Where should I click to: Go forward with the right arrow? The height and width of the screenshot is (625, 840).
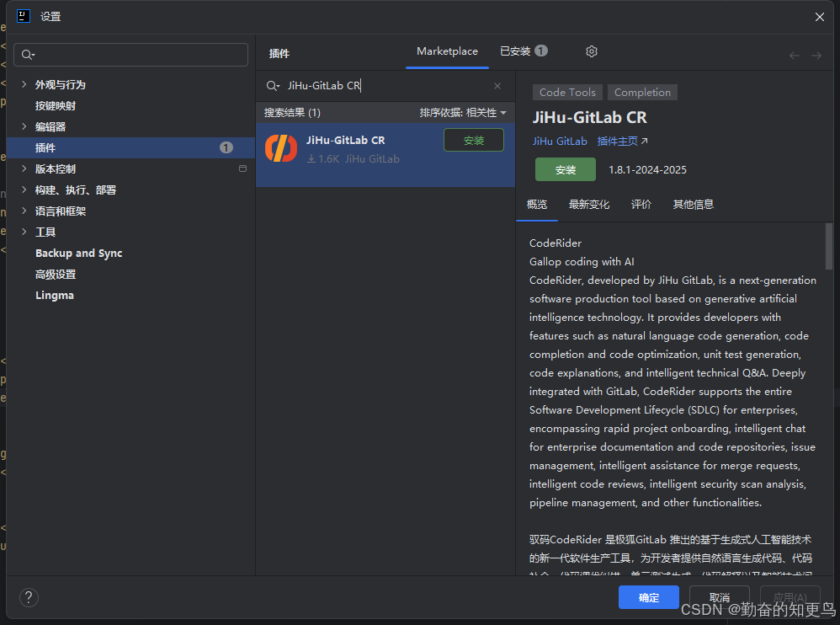816,56
